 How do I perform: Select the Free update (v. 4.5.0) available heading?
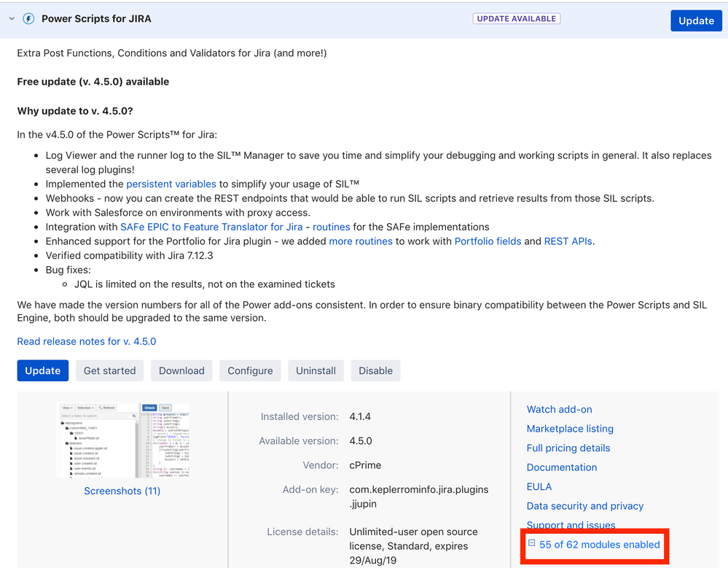tap(93, 82)
